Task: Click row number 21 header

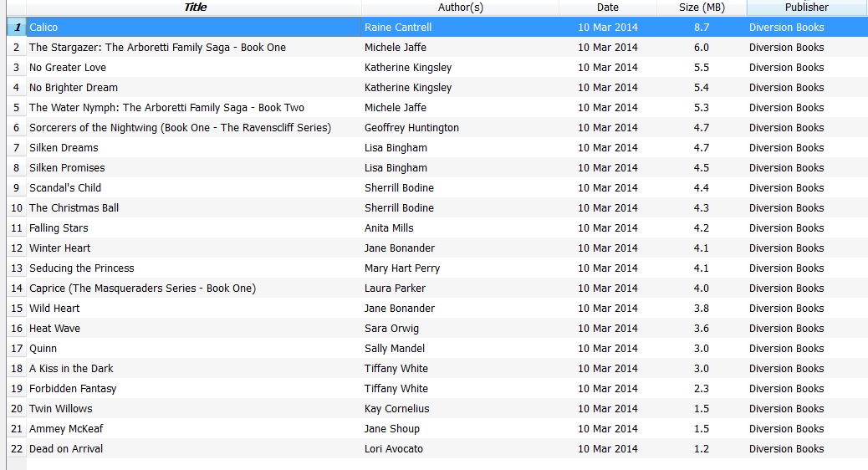Action: pos(16,429)
